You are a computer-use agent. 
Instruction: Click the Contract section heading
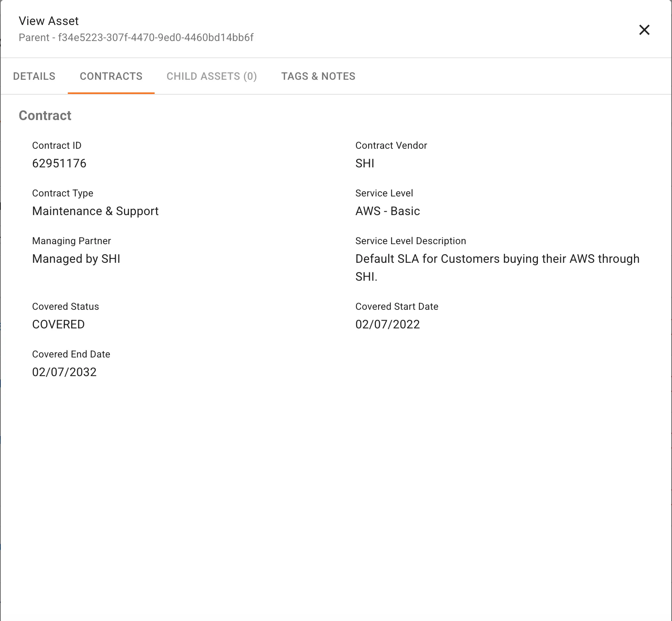45,116
